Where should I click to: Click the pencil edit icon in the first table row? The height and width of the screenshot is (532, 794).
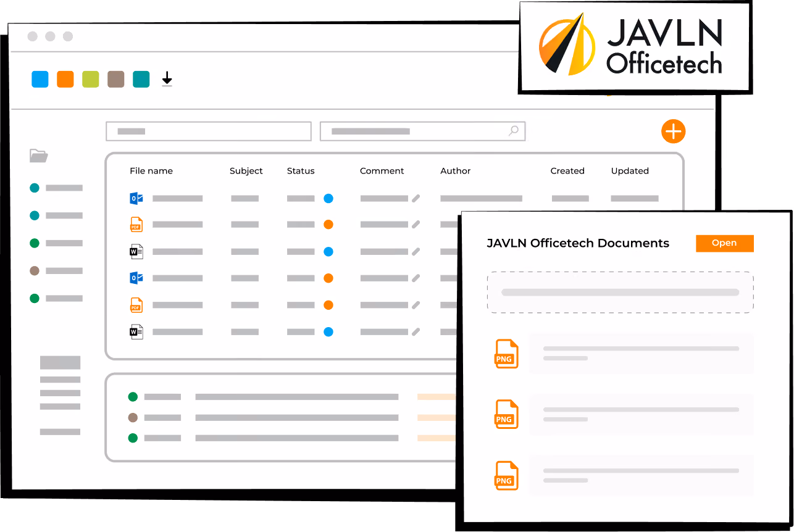[416, 198]
